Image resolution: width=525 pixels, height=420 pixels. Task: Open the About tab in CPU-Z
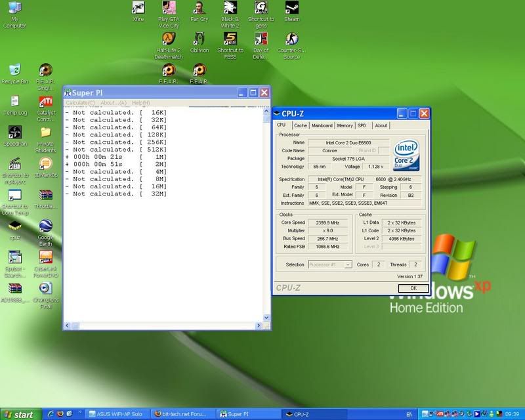point(381,125)
